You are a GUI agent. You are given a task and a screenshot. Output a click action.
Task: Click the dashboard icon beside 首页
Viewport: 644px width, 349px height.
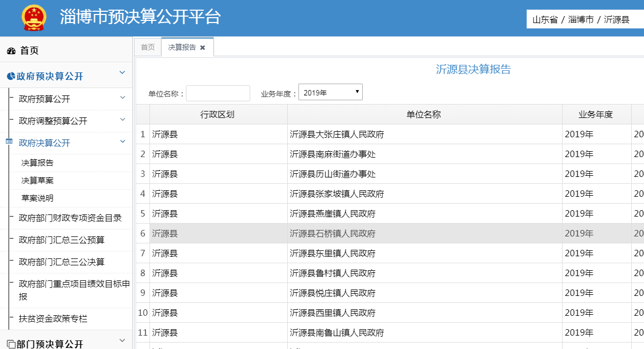(x=11, y=51)
